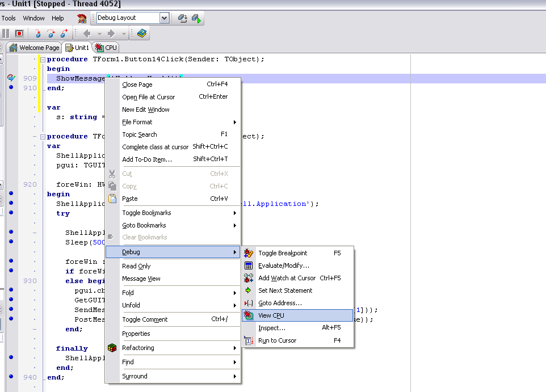
Task: Open the Debug Layout dropdown
Action: (x=164, y=18)
